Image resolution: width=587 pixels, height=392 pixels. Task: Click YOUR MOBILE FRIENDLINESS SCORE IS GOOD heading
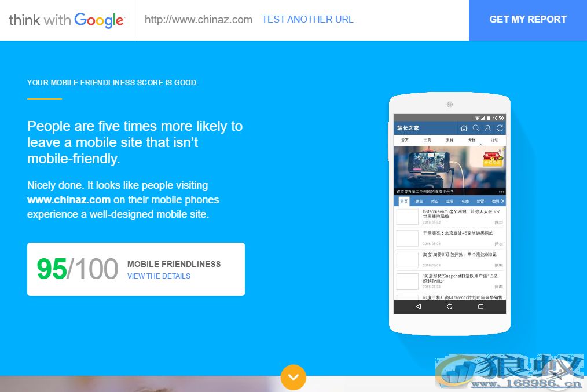tap(112, 82)
